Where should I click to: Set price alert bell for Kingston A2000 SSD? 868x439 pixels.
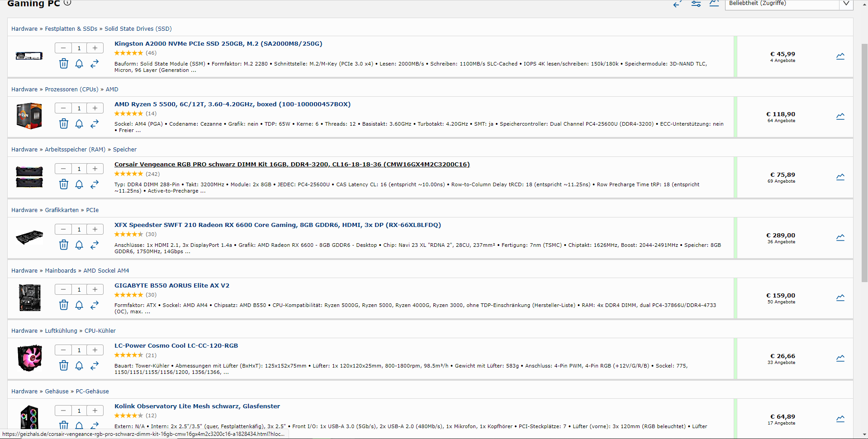click(x=79, y=64)
